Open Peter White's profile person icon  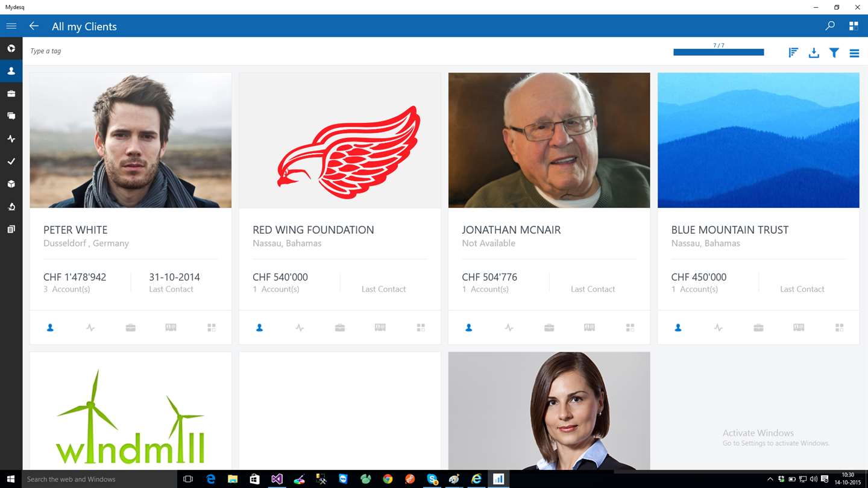[x=50, y=328]
